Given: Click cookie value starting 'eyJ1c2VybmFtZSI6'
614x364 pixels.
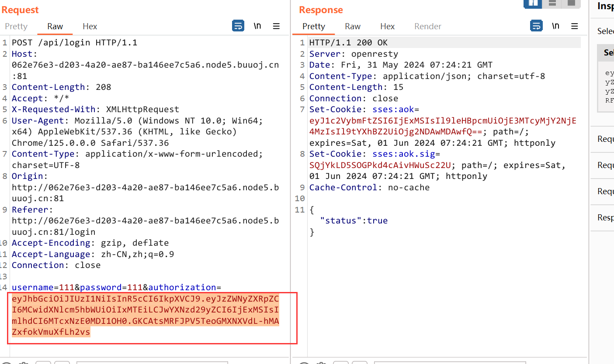Looking at the screenshot, I should coord(443,127).
